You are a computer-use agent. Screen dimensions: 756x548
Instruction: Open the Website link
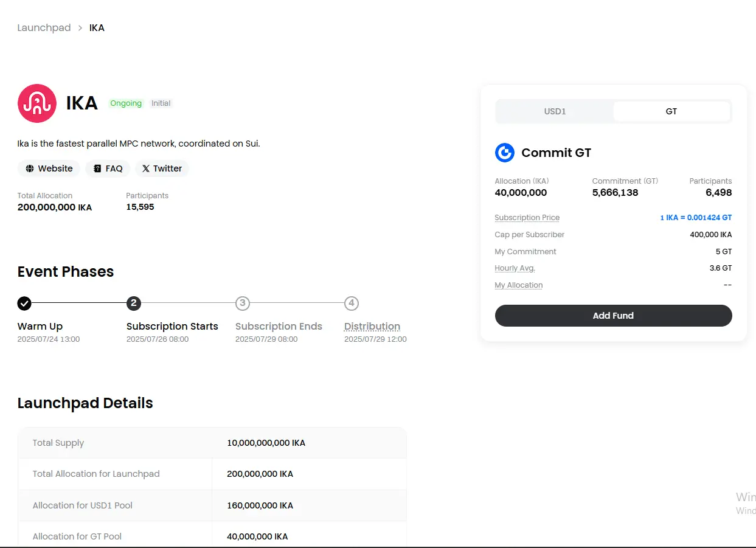tap(49, 168)
